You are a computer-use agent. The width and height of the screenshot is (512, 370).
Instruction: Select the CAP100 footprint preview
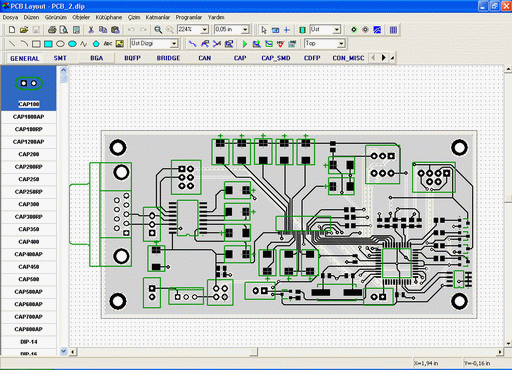click(29, 88)
